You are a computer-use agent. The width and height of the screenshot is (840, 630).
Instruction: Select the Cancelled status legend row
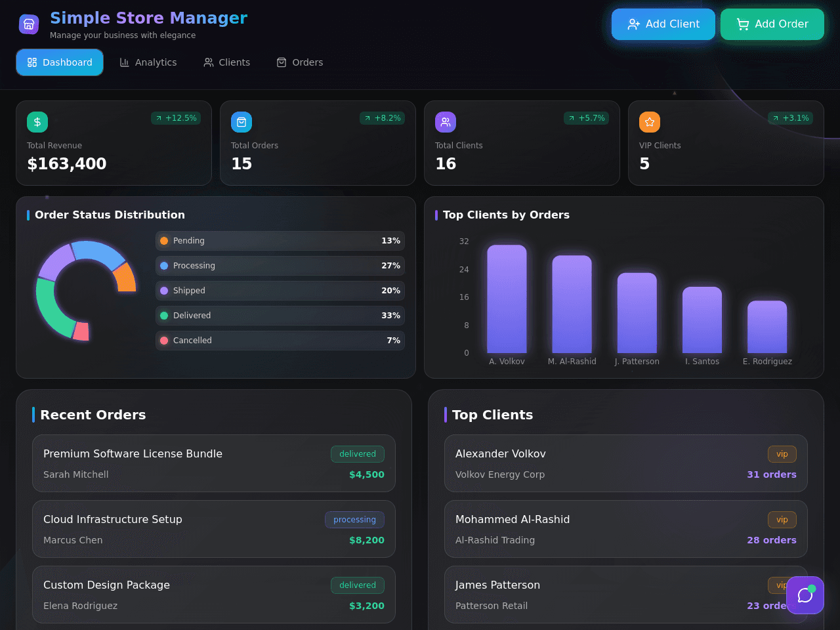[280, 341]
